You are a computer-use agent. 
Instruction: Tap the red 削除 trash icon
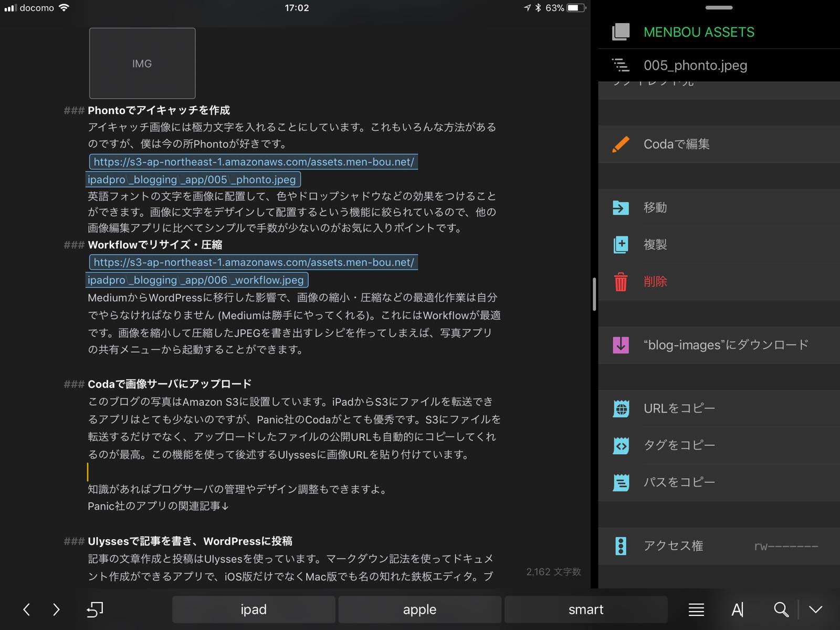621,282
